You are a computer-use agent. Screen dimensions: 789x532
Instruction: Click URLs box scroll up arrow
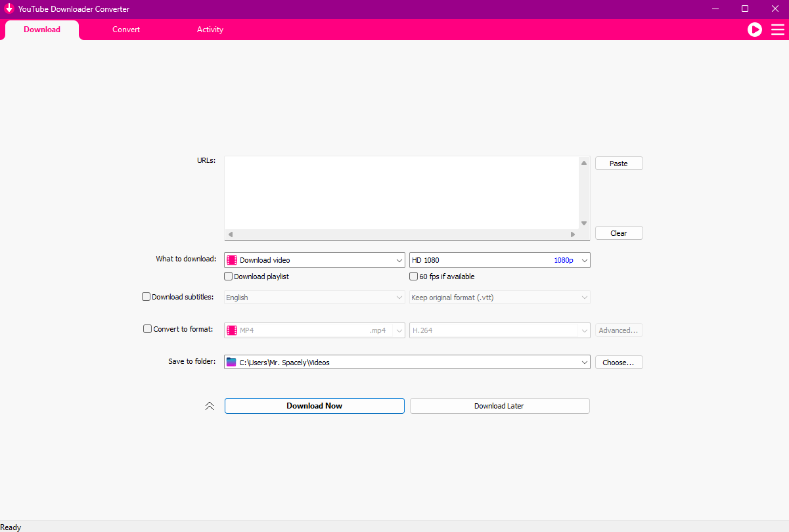(x=584, y=162)
